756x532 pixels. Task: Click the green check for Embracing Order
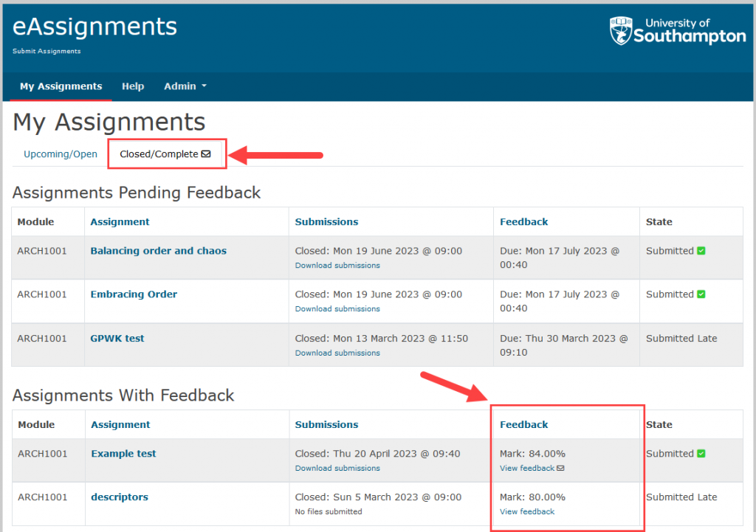(701, 294)
